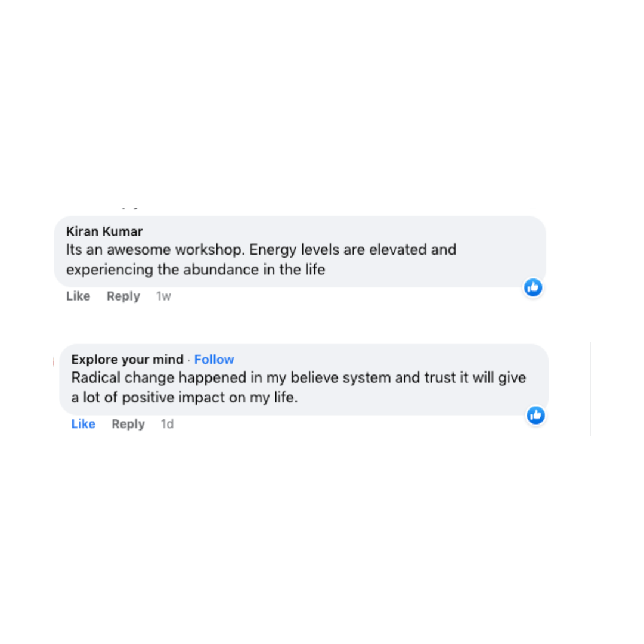Image resolution: width=644 pixels, height=644 pixels.
Task: Unlike the Explore your mind comment
Action: (x=83, y=424)
